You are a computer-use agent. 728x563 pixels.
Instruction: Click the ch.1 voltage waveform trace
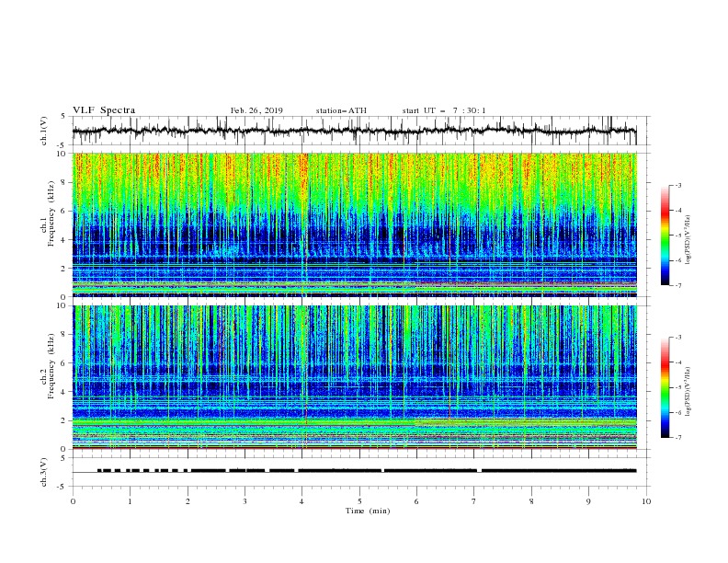pos(355,131)
